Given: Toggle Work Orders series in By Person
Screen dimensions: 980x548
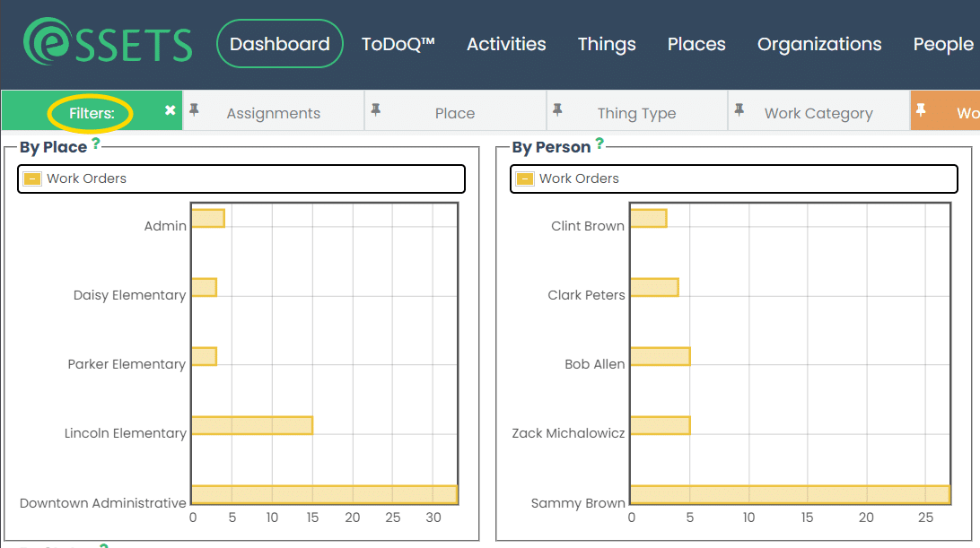Looking at the screenshot, I should (524, 178).
